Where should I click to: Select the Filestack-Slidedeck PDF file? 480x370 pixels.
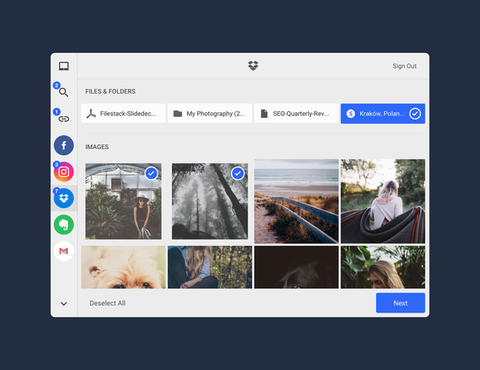[123, 114]
